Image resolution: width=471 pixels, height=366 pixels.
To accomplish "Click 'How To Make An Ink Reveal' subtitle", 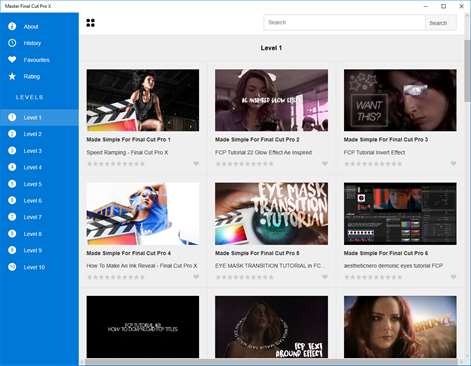I will click(x=142, y=266).
